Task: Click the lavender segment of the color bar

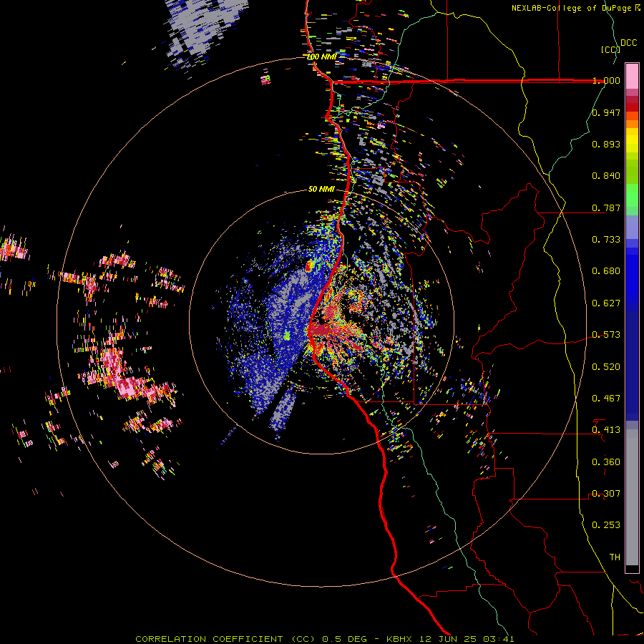Action: 632,227
